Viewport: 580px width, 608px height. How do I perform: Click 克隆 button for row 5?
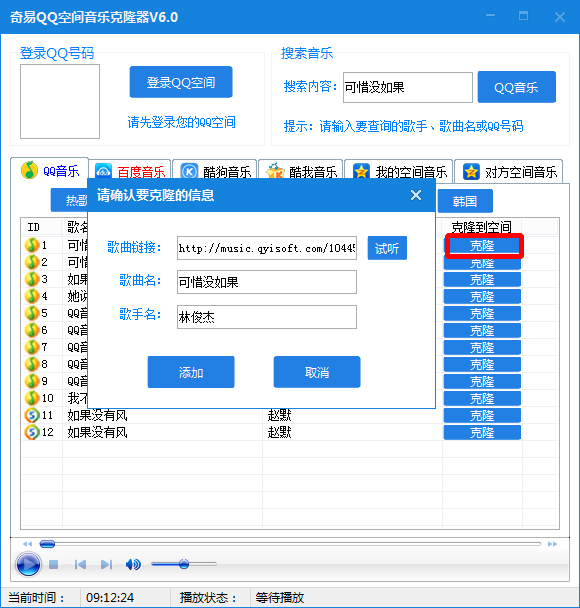482,314
